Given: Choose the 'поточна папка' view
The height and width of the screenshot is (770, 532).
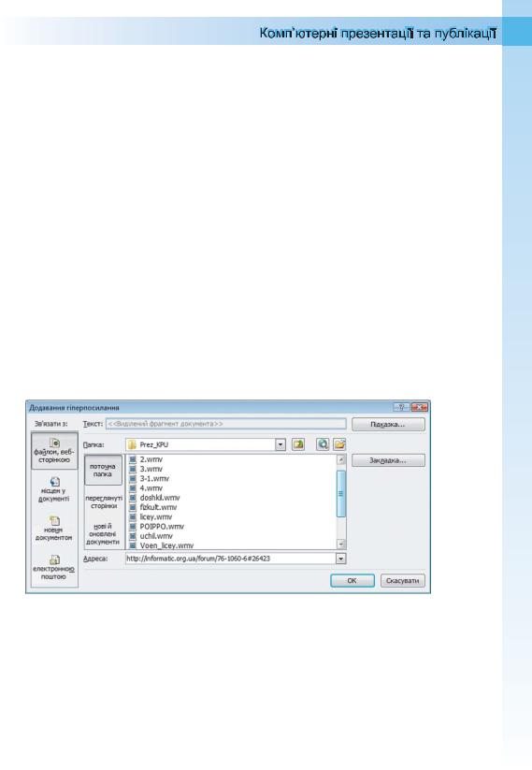Looking at the screenshot, I should (x=103, y=470).
